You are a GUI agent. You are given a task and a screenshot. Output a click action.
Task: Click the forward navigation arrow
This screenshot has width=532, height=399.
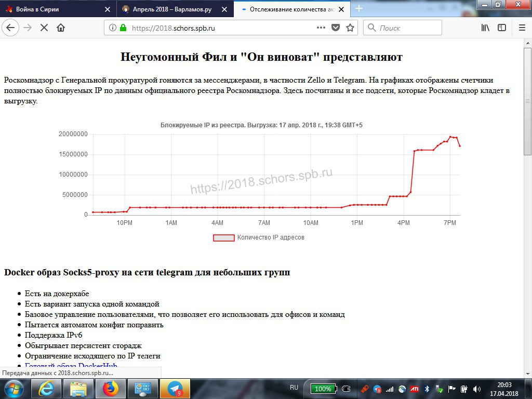[x=28, y=28]
